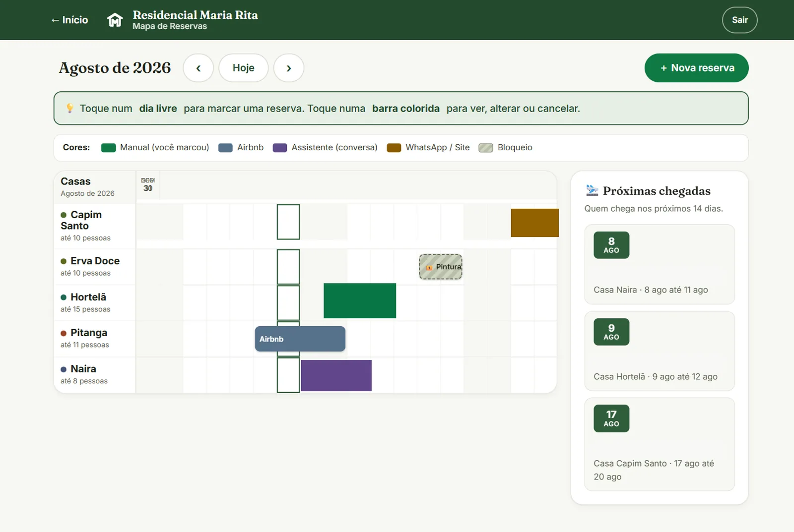Click the arrival icon beside Próximas chegadas
This screenshot has height=532, width=794.
pos(592,190)
